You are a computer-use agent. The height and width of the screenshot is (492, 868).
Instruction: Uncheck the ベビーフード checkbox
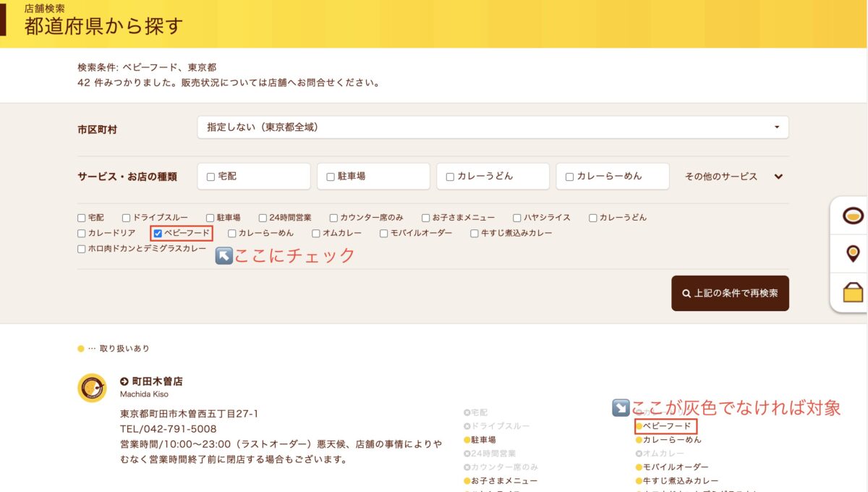(x=158, y=233)
